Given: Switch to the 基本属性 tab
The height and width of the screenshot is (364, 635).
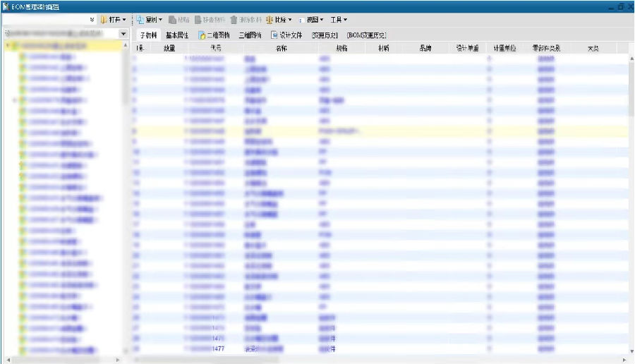Looking at the screenshot, I should [x=177, y=35].
